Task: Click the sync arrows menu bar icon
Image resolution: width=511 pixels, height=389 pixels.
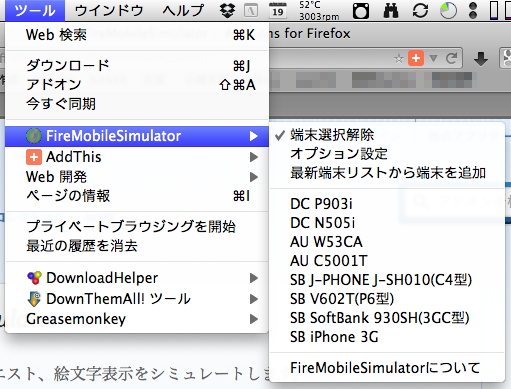Action: point(420,10)
